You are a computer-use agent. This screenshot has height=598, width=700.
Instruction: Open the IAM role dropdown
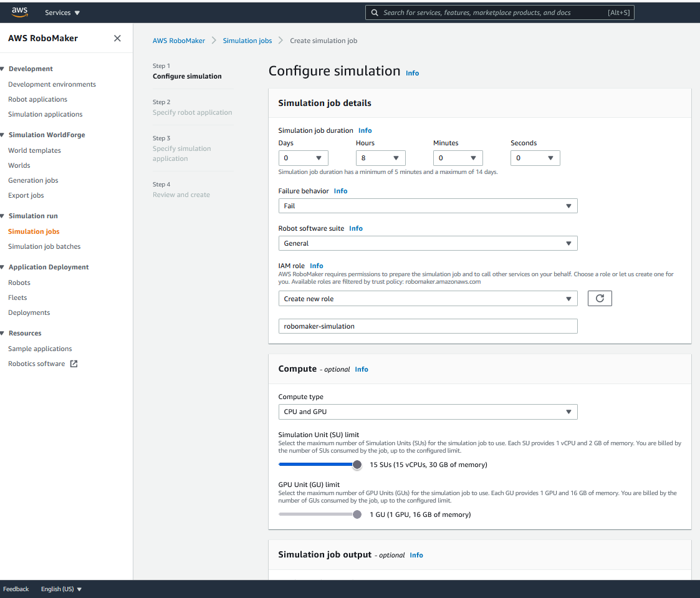(428, 299)
